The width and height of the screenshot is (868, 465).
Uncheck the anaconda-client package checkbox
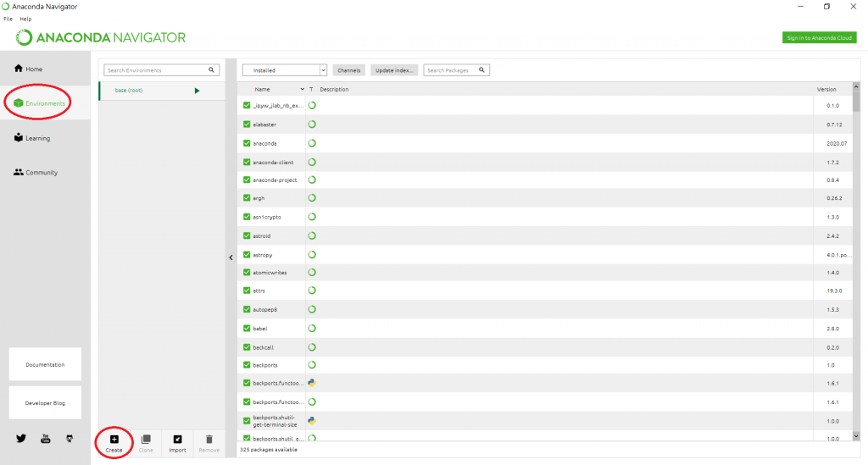(247, 162)
